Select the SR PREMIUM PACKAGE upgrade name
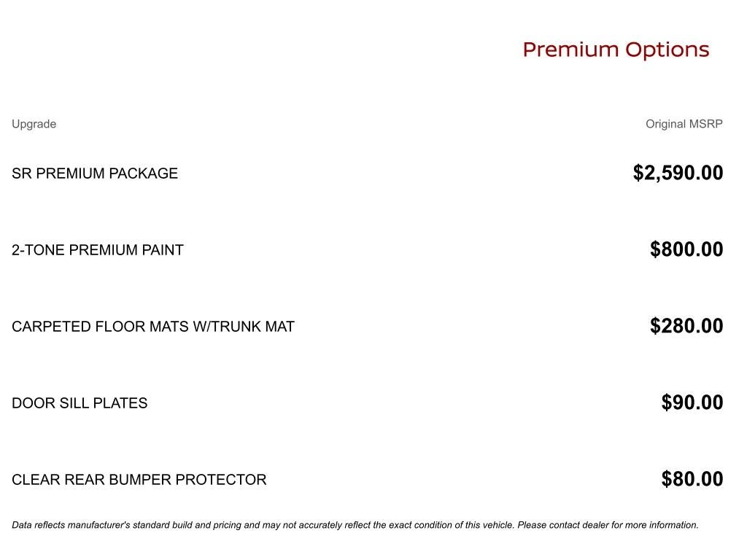Viewport: 747px width, 560px height. pyautogui.click(x=95, y=174)
